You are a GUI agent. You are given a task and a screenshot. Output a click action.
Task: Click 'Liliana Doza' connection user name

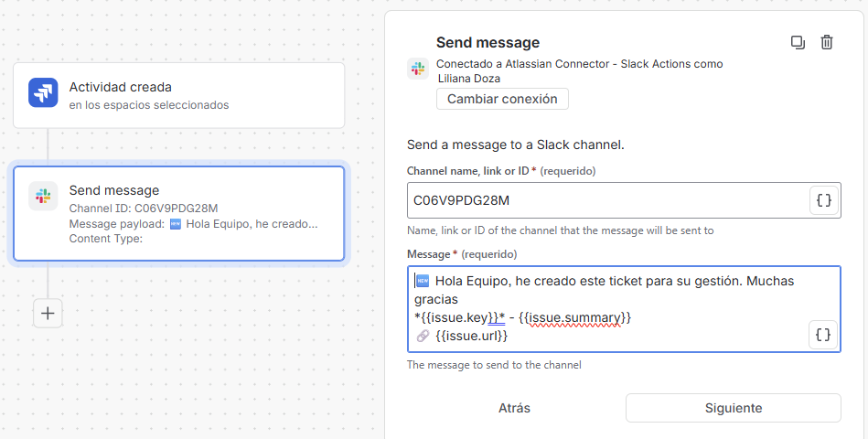point(469,79)
